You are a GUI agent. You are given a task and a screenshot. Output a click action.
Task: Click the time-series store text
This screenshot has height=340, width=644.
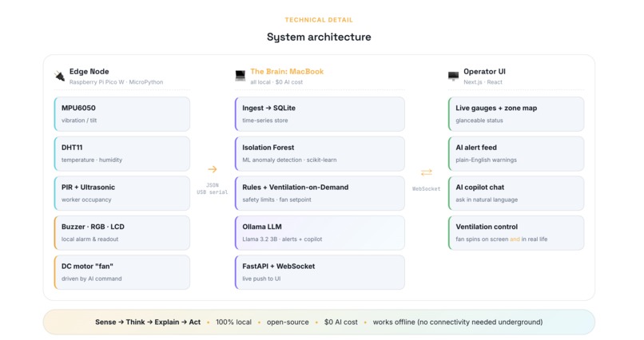265,121
